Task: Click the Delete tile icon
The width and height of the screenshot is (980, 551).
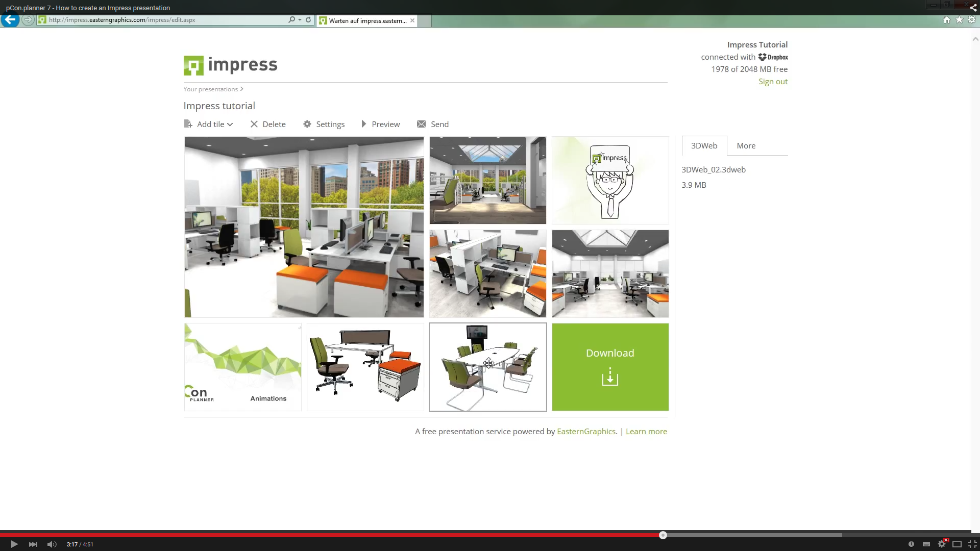Action: (x=254, y=124)
